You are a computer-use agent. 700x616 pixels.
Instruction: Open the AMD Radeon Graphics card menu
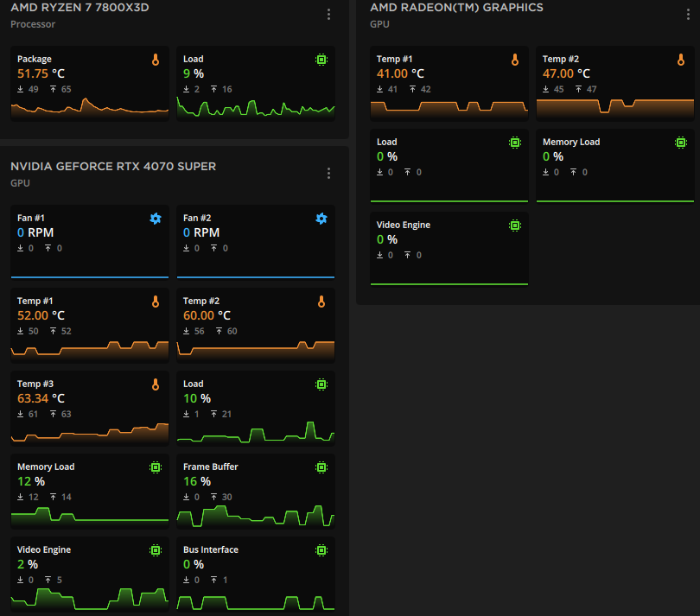click(688, 15)
